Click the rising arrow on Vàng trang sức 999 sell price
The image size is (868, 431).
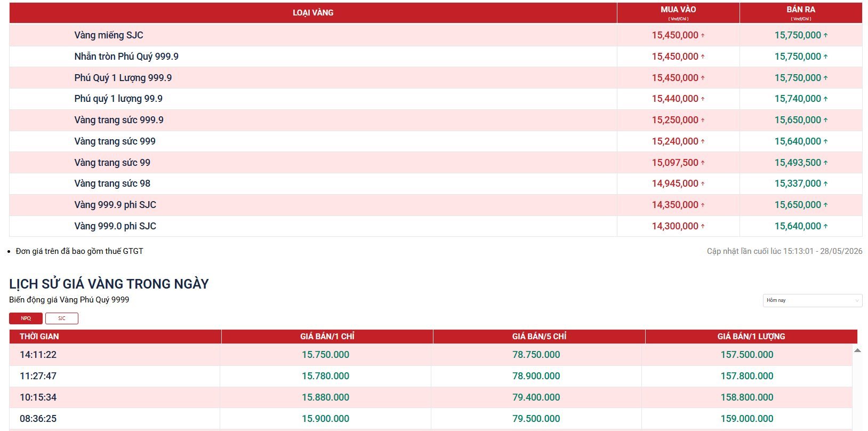(x=825, y=141)
